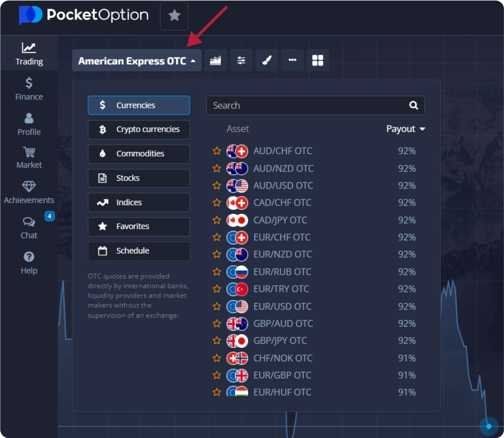The image size is (504, 438).
Task: Toggle favorite star for AUD/USD OTC
Action: point(217,185)
